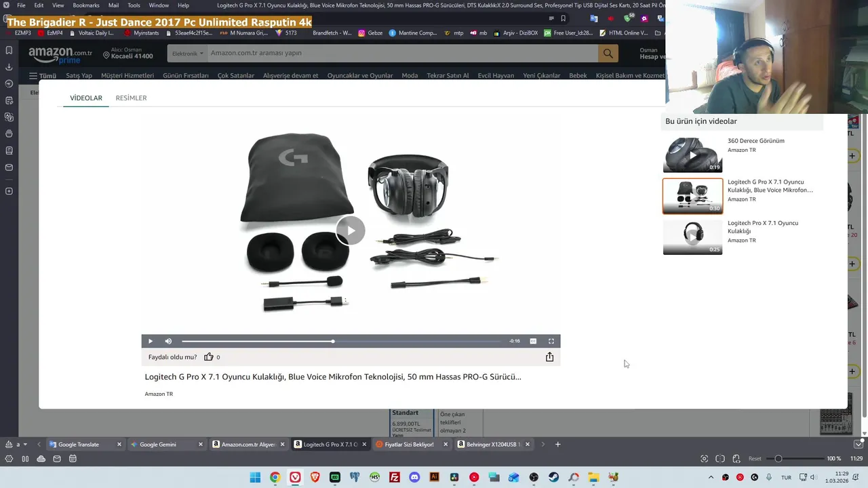
Task: Share the video using the share icon
Action: point(549,357)
